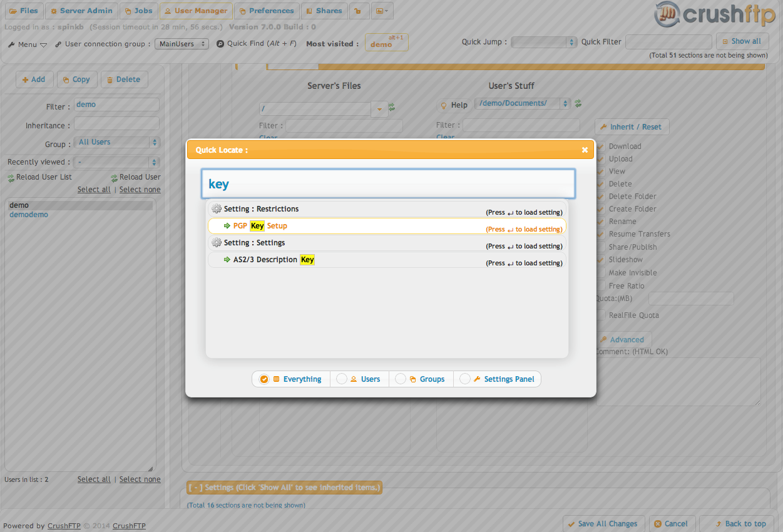Toggle the RealFile Quota checkbox
Screen dimensions: 783x532
coord(601,315)
